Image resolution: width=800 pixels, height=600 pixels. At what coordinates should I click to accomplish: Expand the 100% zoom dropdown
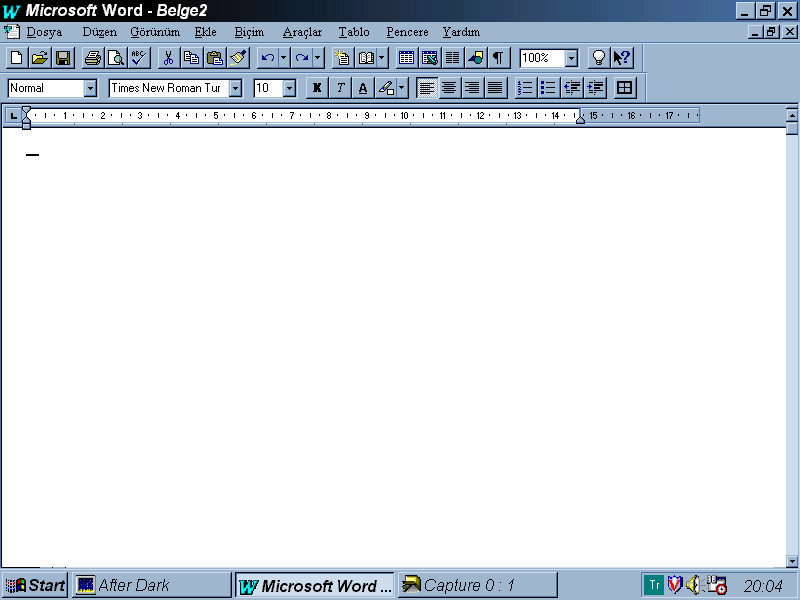tap(571, 58)
